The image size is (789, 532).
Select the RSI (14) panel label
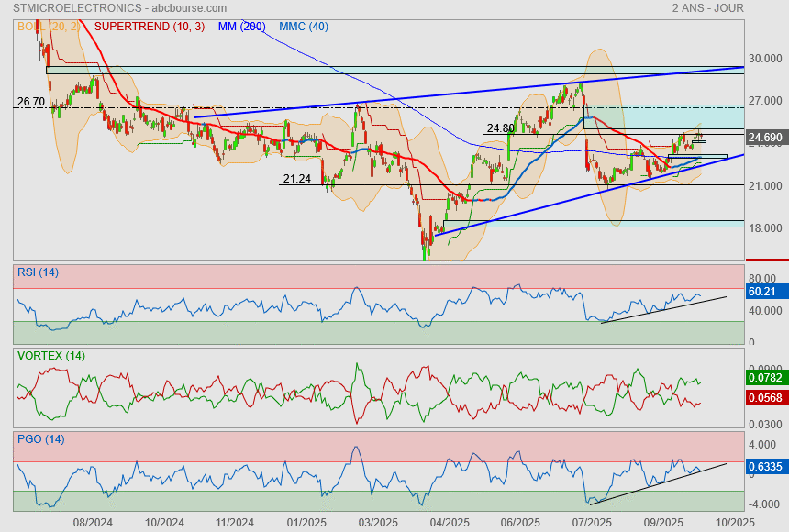38,271
